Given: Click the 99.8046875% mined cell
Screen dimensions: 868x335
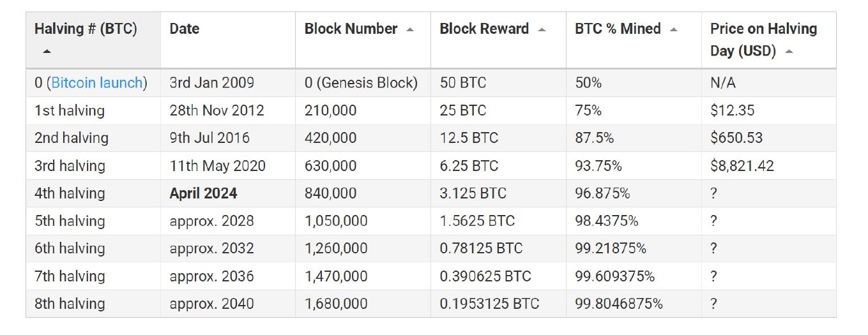Looking at the screenshot, I should [x=619, y=304].
